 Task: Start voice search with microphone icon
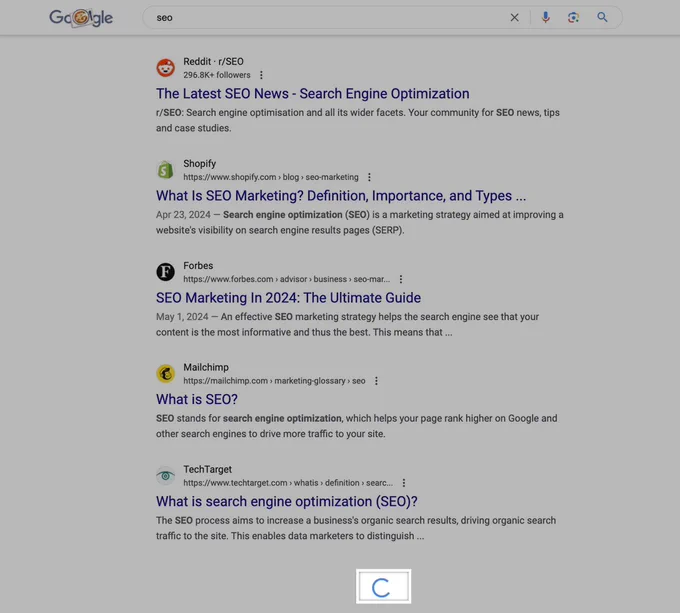click(x=546, y=17)
